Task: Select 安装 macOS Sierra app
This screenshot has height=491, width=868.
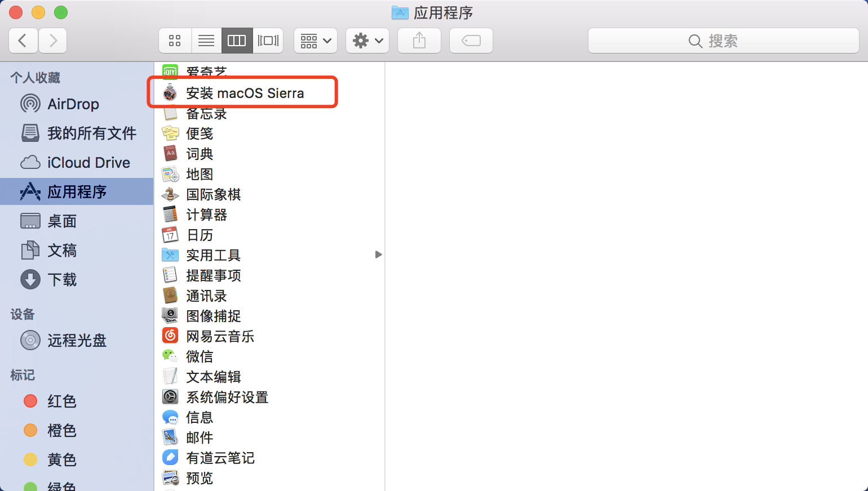Action: click(245, 93)
